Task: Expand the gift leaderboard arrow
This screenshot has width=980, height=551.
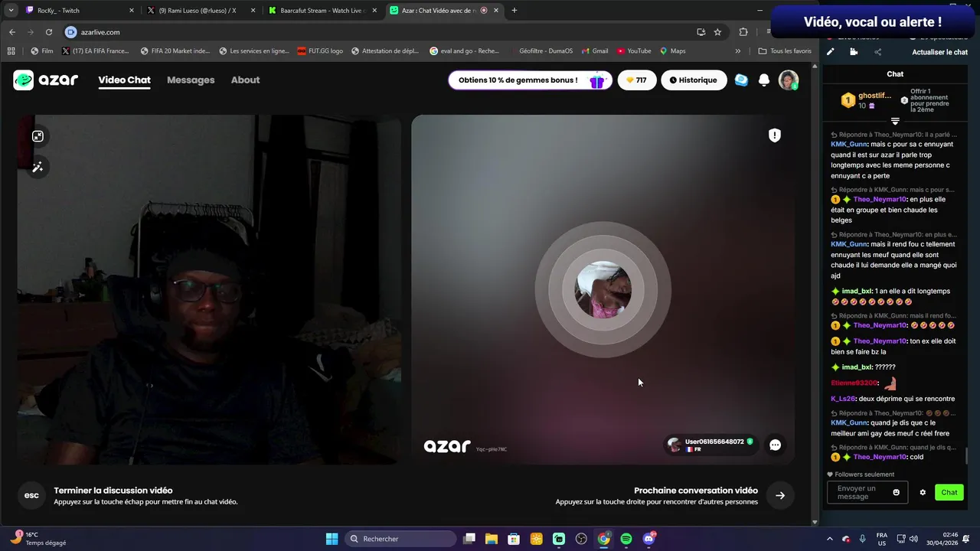Action: point(895,122)
